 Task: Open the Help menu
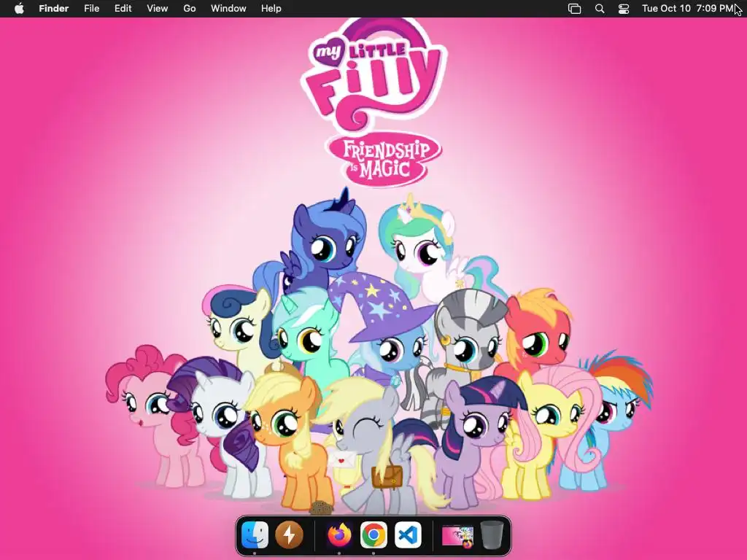(x=271, y=9)
